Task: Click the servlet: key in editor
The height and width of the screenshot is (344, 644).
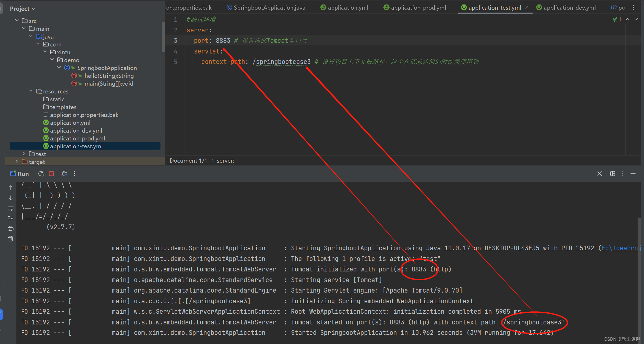Action: click(208, 51)
